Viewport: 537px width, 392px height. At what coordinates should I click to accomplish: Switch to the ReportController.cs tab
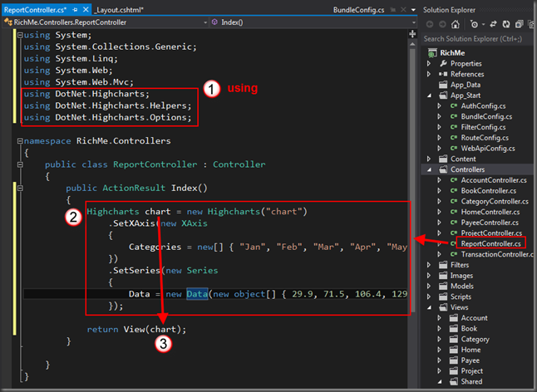point(35,10)
